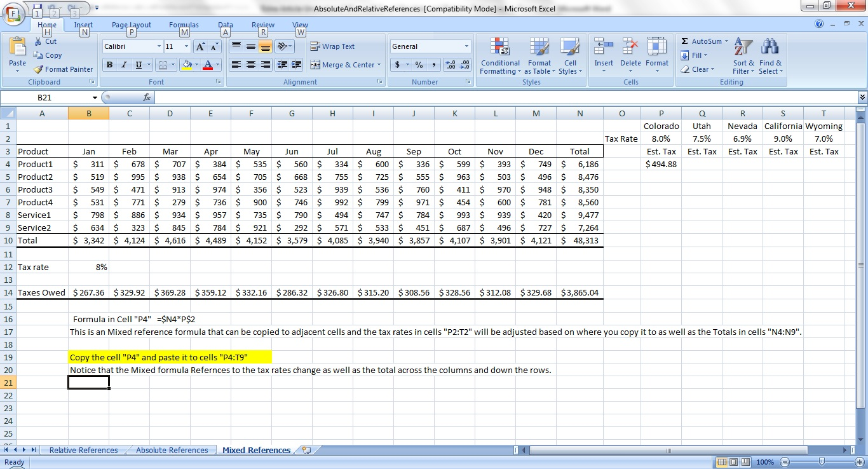
Task: Align text left
Action: [236, 65]
